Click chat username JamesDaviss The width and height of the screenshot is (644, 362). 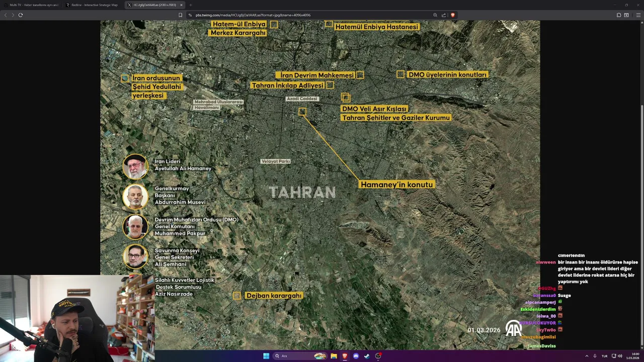542,346
